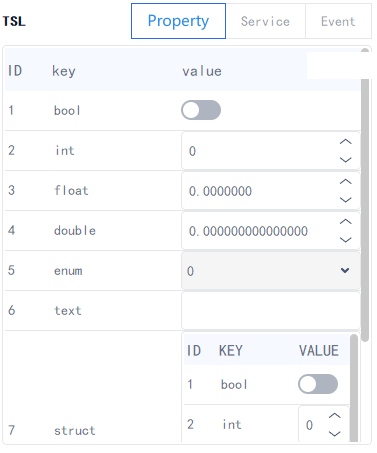The height and width of the screenshot is (453, 377).
Task: Expand enum list using chevron arrow
Action: pyautogui.click(x=345, y=270)
